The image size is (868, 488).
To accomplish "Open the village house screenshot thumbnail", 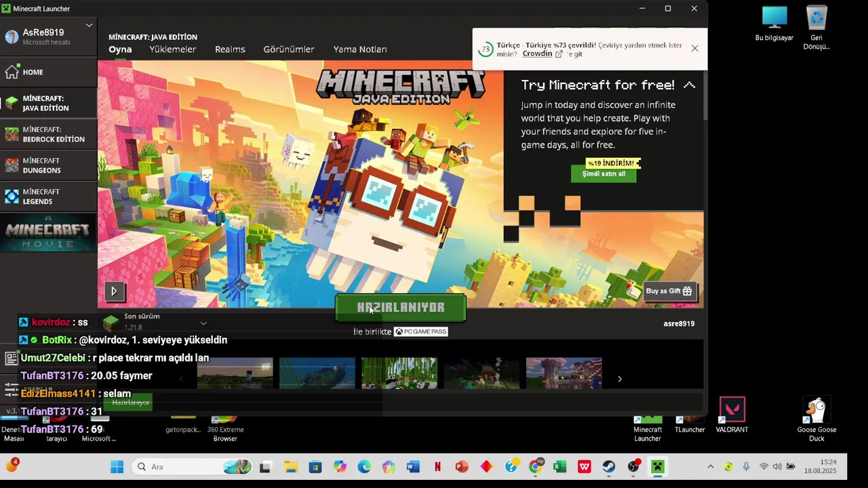I will [481, 373].
